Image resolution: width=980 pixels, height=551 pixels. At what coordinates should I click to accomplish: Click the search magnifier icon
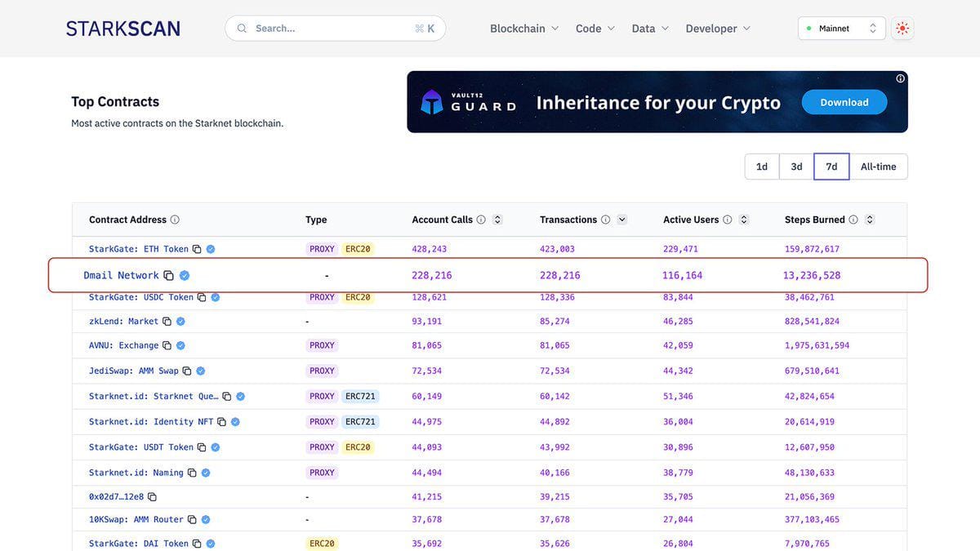242,29
